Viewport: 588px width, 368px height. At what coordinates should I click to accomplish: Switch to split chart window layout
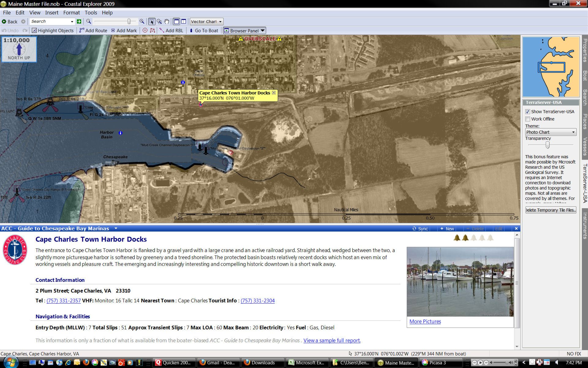[x=183, y=21]
